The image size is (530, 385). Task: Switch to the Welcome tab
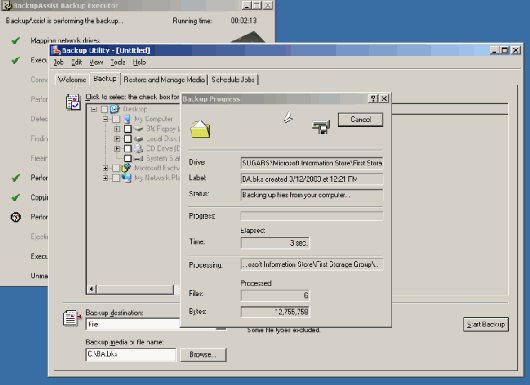[x=72, y=79]
